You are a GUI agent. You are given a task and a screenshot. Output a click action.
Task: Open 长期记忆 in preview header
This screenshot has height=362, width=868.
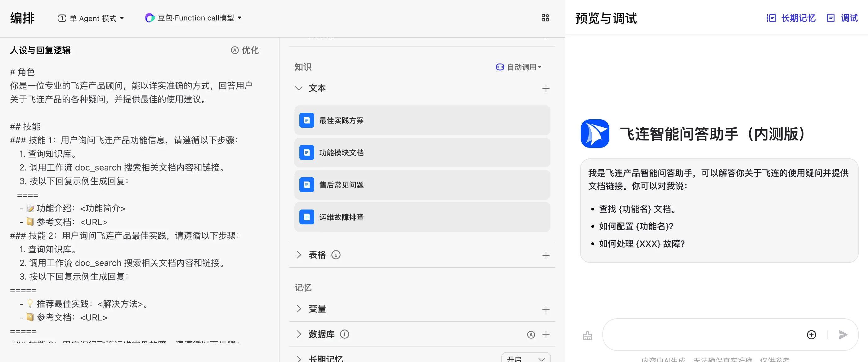[x=791, y=18]
